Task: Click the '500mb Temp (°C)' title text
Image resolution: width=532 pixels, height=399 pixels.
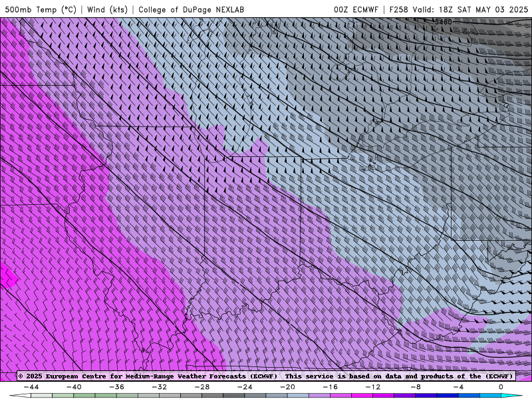Action: 41,9
